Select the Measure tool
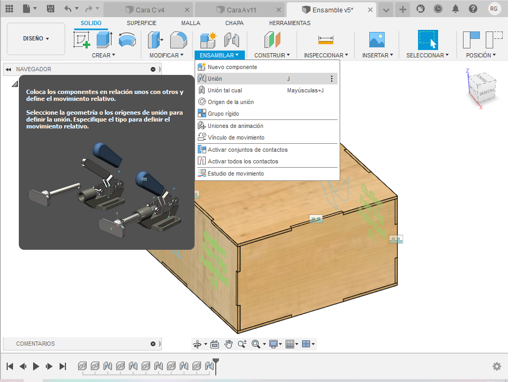This screenshot has width=514, height=382. [326, 40]
